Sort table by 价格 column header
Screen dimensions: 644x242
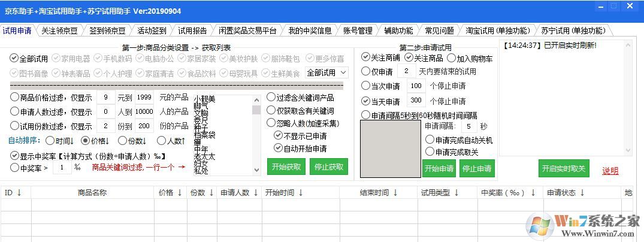170,193
